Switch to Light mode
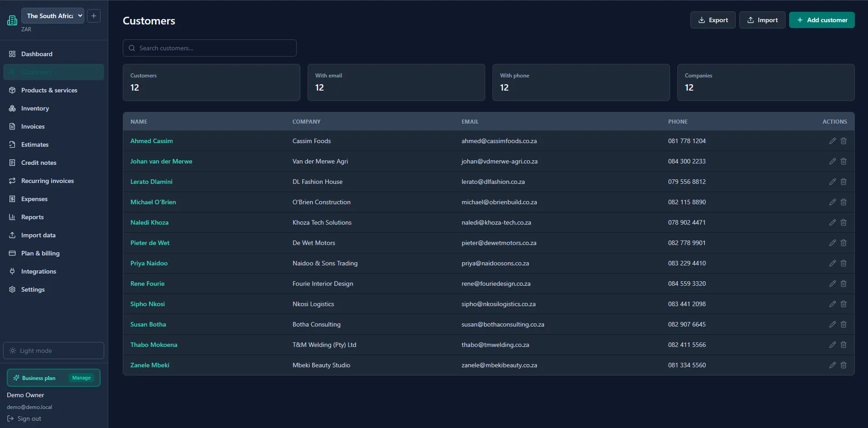Image resolution: width=868 pixels, height=428 pixels. 53,351
